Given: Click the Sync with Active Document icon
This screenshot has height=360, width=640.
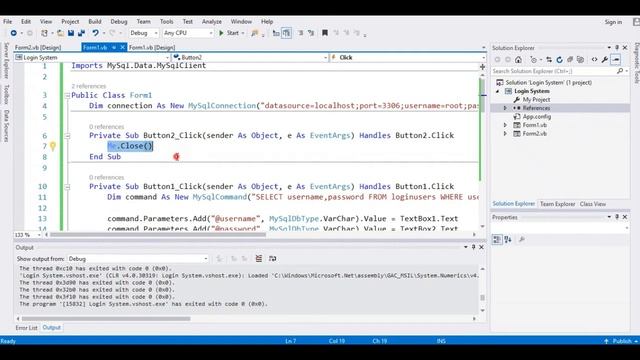Looking at the screenshot, I should tap(549, 60).
